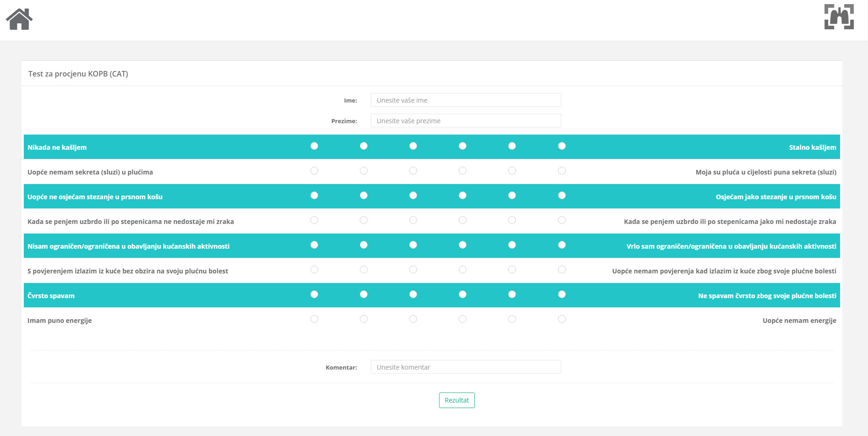Choose third option in the cough row

click(413, 146)
